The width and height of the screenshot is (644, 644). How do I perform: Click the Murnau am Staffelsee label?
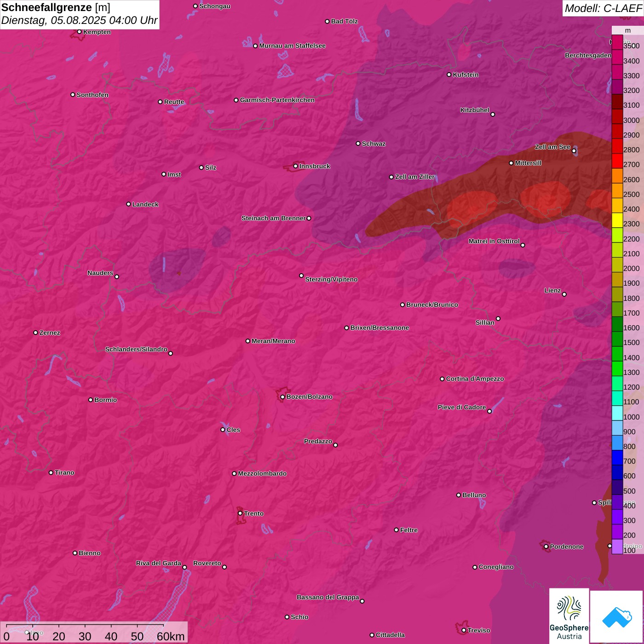(x=293, y=46)
